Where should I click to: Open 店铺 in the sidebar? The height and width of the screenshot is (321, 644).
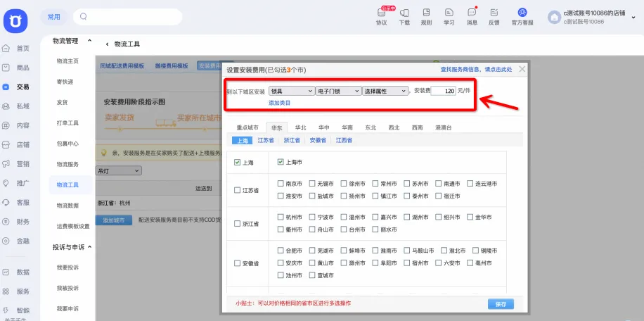16,145
